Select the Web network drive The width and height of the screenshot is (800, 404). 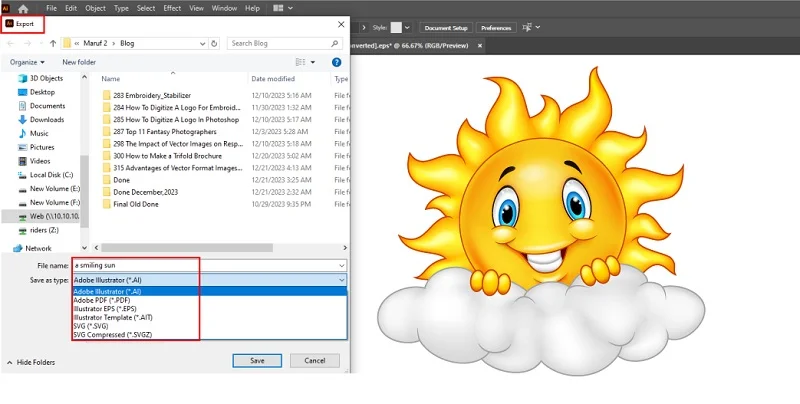tap(48, 216)
